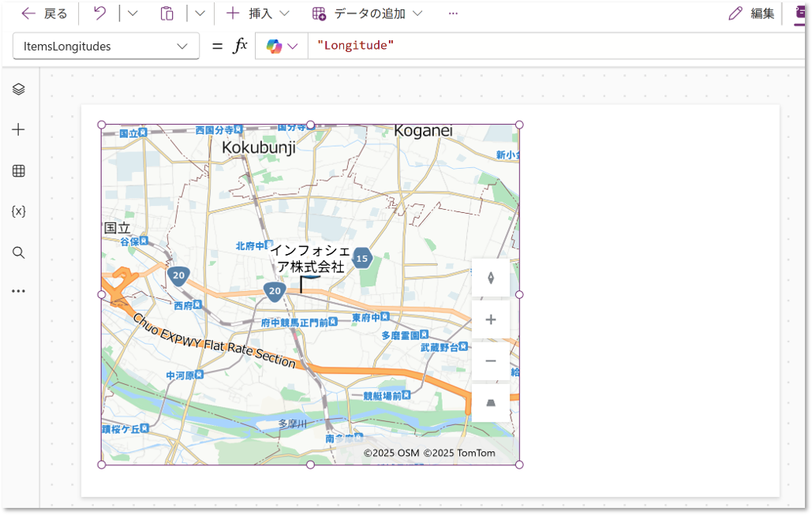This screenshot has width=812, height=515.
Task: Click the Search magnifier icon in sidebar
Action: [19, 253]
